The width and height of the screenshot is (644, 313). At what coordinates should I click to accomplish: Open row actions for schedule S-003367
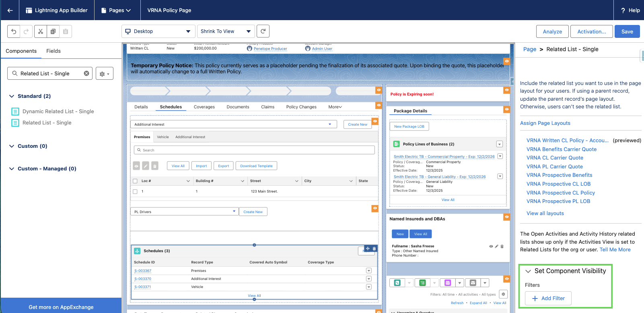369,271
